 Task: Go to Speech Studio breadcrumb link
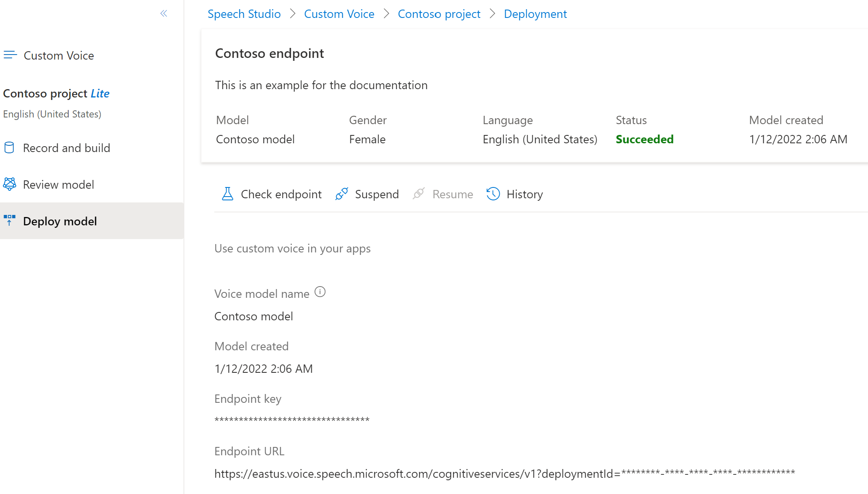[x=244, y=14]
